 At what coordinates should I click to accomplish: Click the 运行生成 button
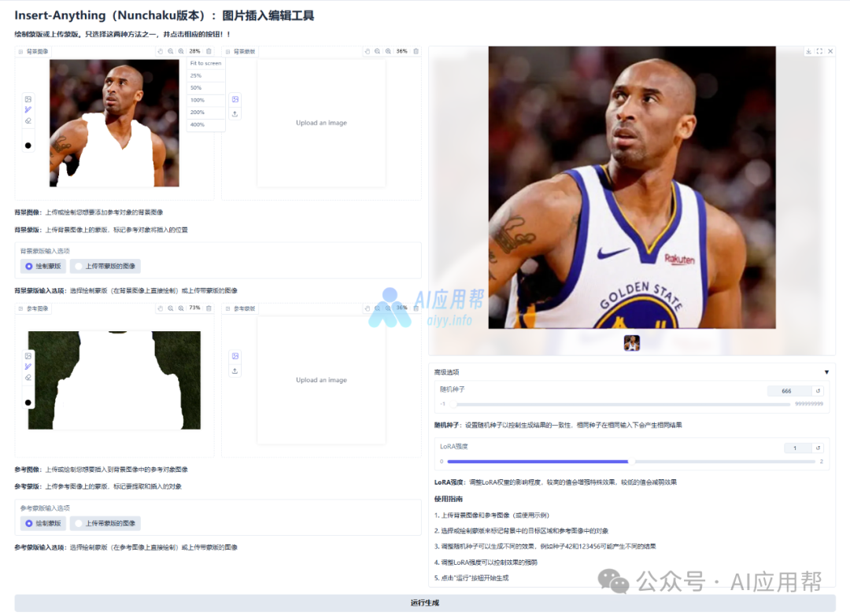[x=425, y=603]
